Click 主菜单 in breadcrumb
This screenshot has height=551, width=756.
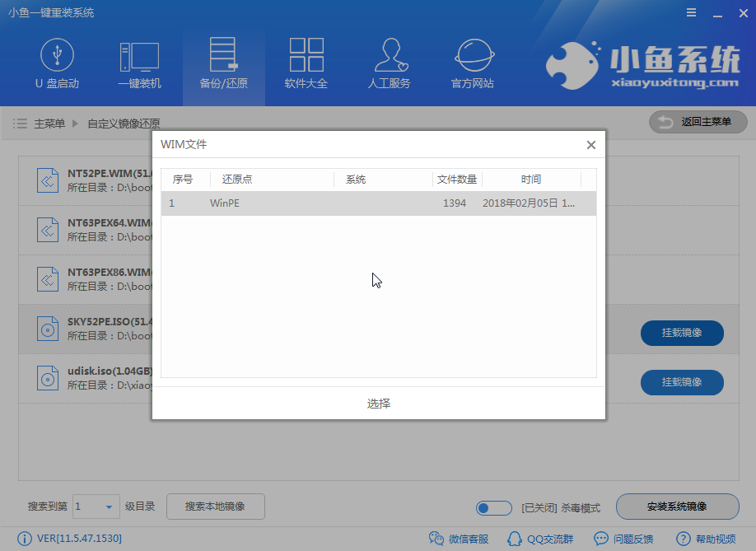coord(49,124)
